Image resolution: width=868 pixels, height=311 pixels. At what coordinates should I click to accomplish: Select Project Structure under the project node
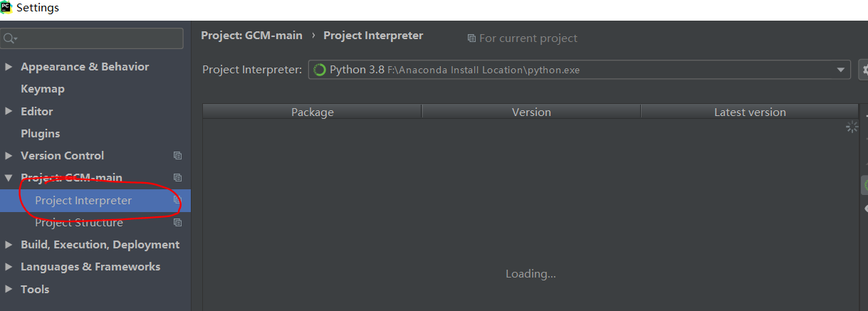click(79, 223)
